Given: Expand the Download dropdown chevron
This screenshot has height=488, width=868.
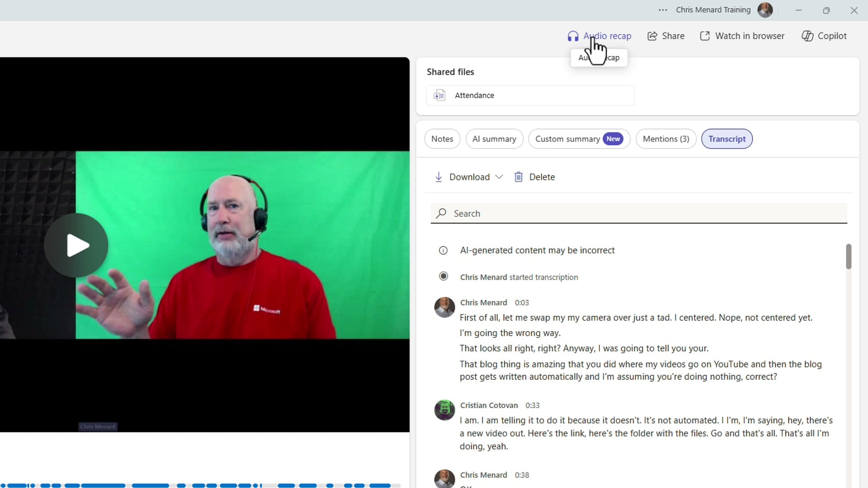Looking at the screenshot, I should 499,177.
